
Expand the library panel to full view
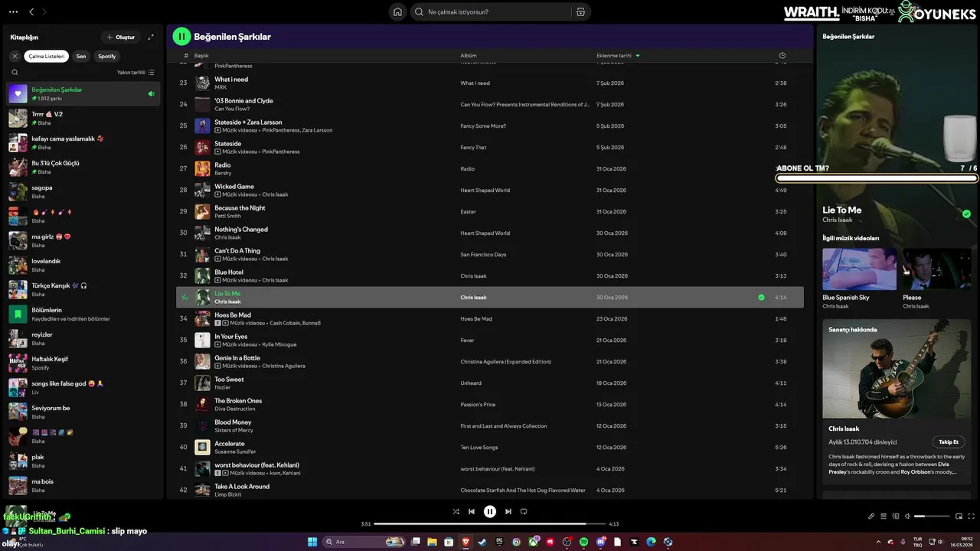(151, 37)
